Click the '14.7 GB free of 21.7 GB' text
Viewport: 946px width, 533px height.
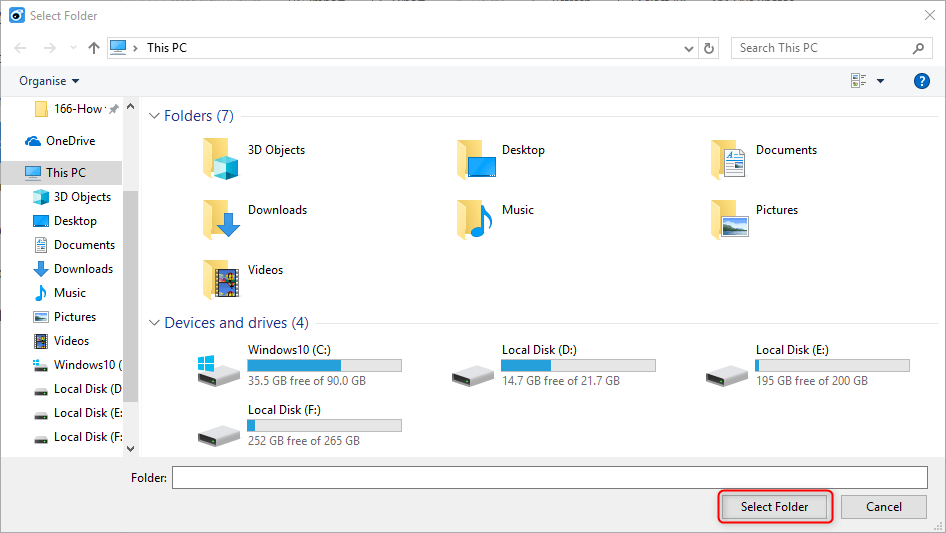click(x=560, y=381)
